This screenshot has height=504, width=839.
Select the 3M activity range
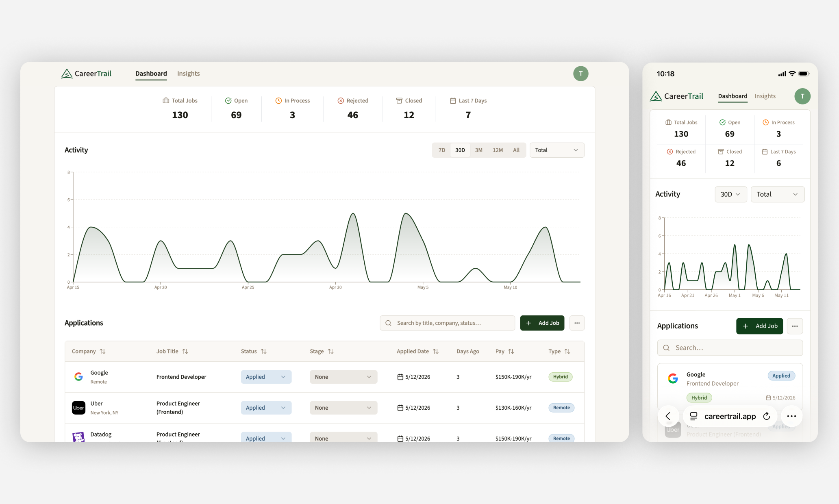pyautogui.click(x=479, y=150)
